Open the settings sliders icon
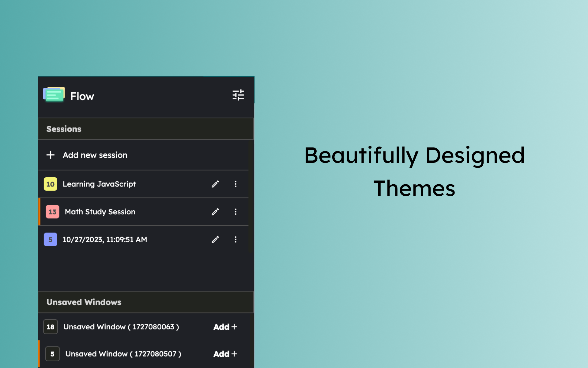Image resolution: width=588 pixels, height=368 pixels. pos(238,95)
